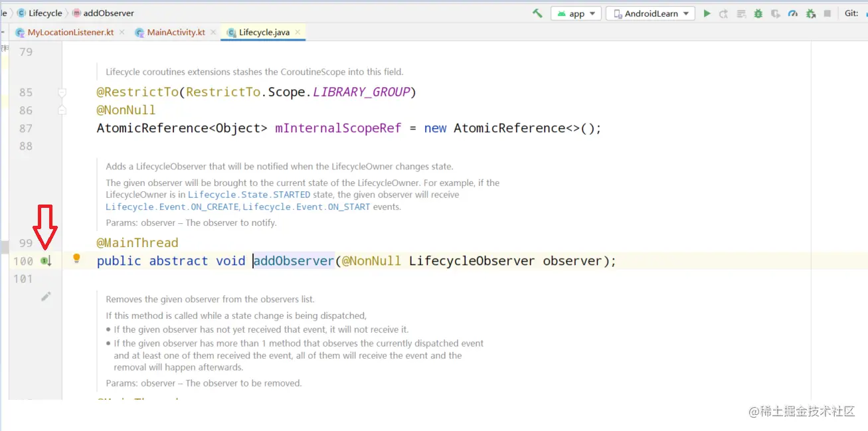Click addObserver in the breadcrumb bar
Image resolution: width=868 pixels, height=431 pixels.
(x=108, y=13)
